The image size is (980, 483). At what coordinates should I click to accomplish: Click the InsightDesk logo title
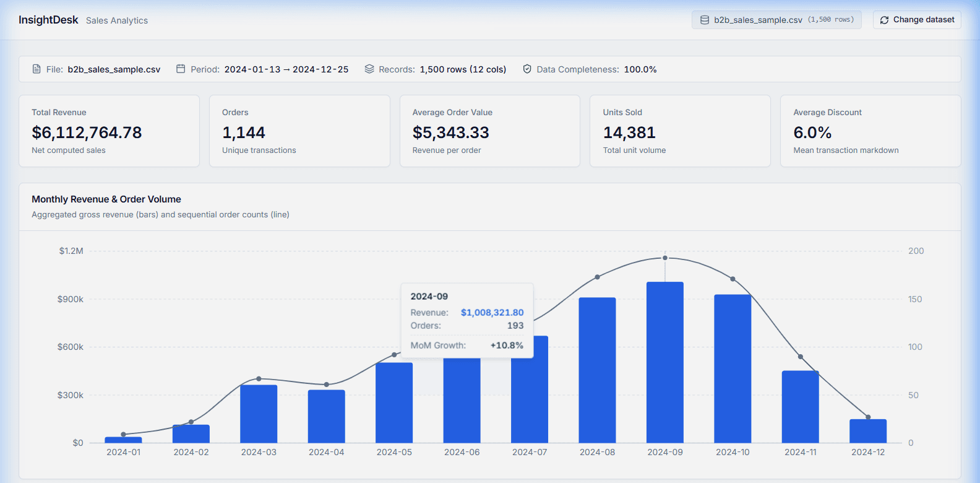48,20
